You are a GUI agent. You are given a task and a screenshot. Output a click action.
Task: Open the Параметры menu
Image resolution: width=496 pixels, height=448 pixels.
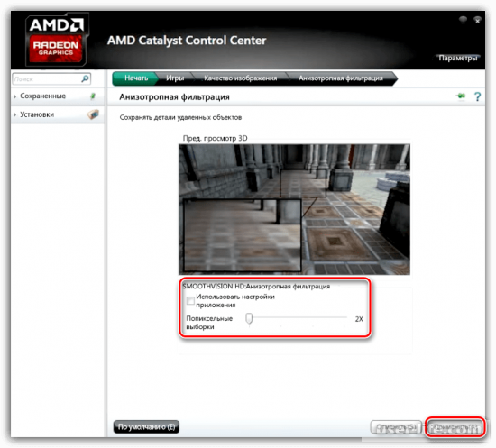458,59
